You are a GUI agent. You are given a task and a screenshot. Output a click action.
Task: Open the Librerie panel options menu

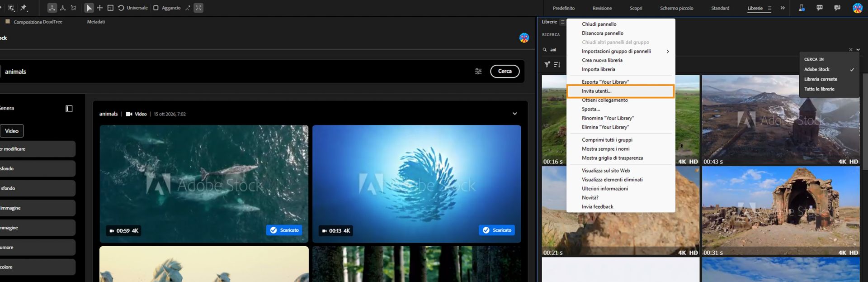pyautogui.click(x=562, y=22)
